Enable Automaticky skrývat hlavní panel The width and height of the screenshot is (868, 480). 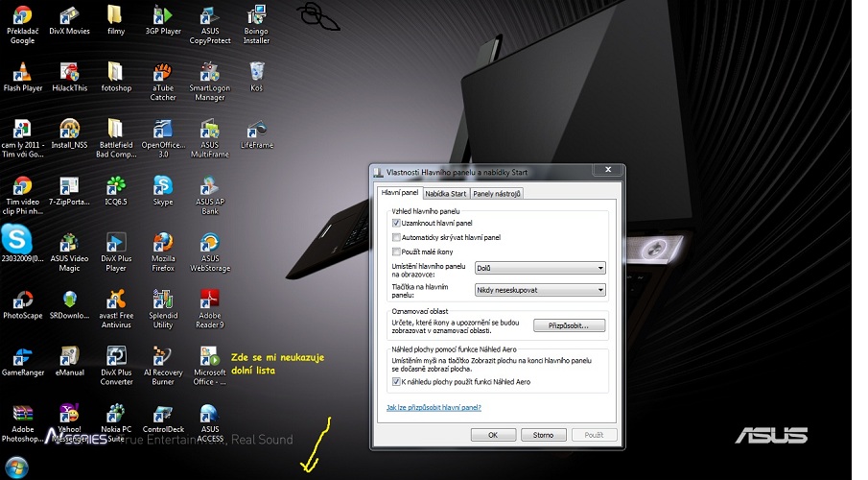coord(396,237)
